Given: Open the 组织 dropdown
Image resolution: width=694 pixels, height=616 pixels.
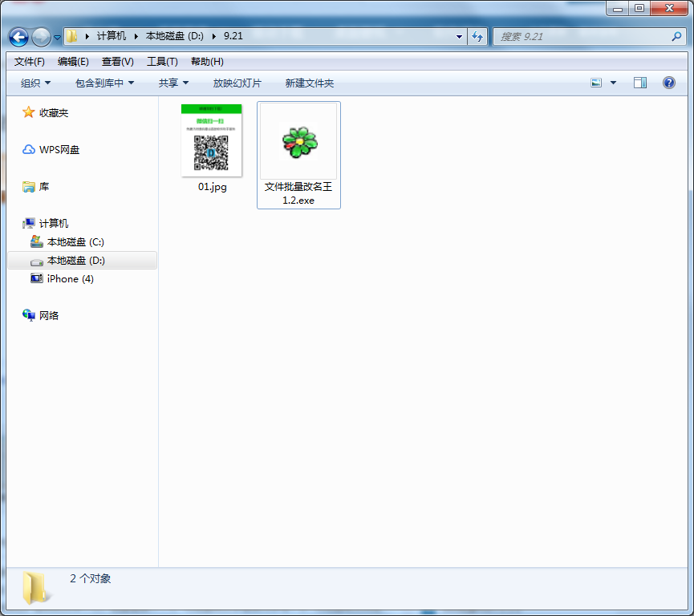Looking at the screenshot, I should [35, 83].
